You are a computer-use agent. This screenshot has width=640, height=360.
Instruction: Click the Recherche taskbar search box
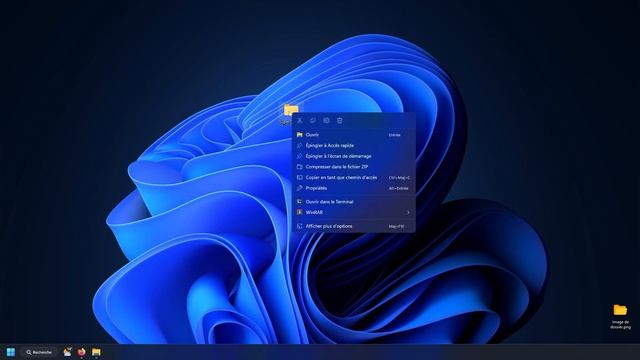pyautogui.click(x=39, y=352)
